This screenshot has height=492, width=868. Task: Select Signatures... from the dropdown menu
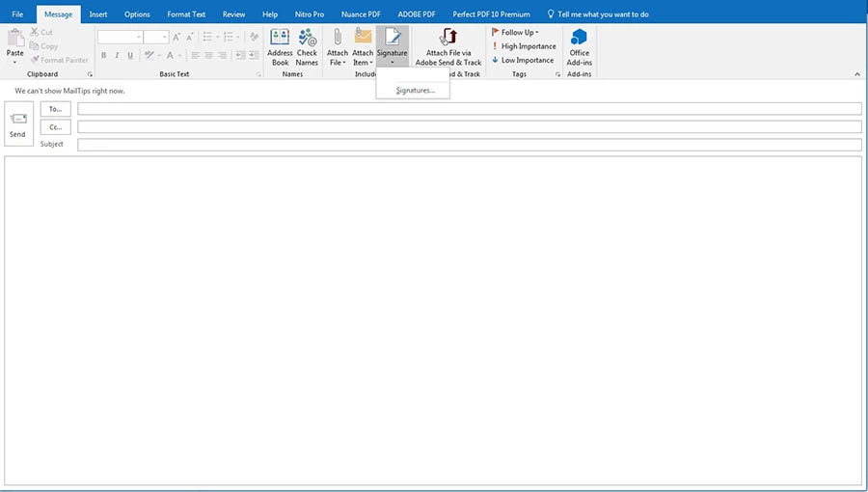coord(415,90)
